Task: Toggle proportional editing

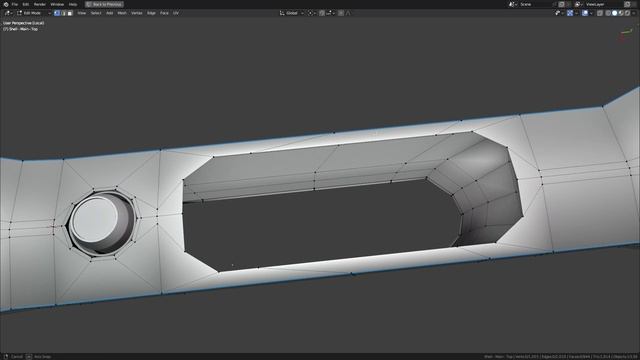Action: [341, 13]
